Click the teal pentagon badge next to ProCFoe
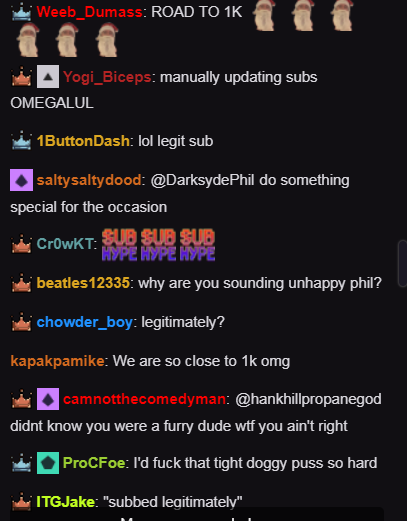Screen dimensions: 407x521 [48, 463]
